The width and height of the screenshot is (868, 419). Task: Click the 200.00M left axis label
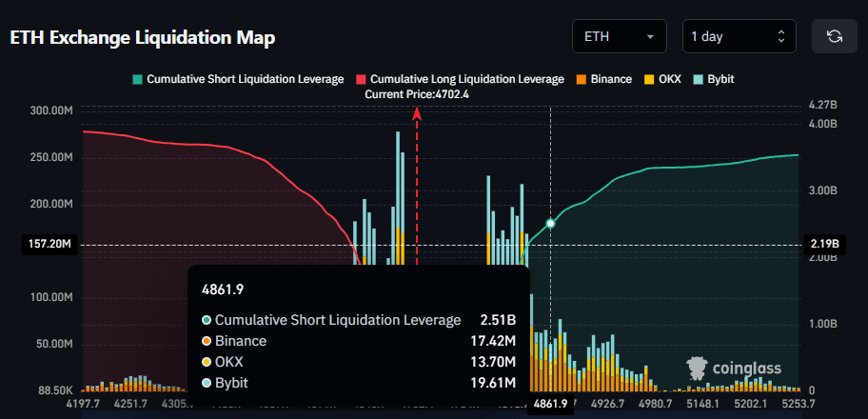[51, 205]
